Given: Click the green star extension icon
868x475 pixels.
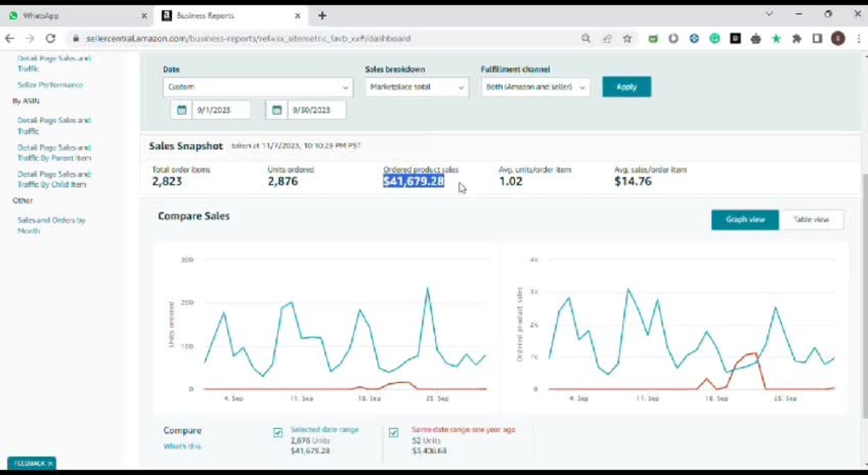Looking at the screenshot, I should (x=776, y=38).
